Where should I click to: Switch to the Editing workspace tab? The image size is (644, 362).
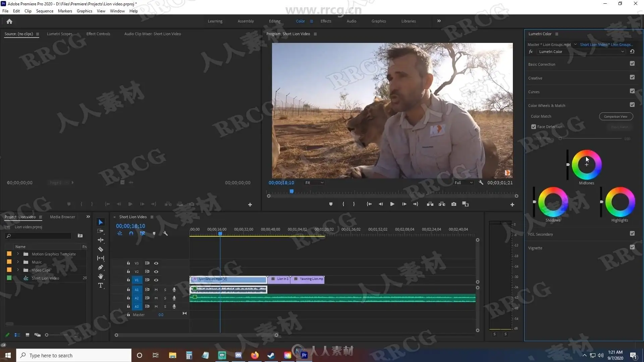[x=274, y=21]
